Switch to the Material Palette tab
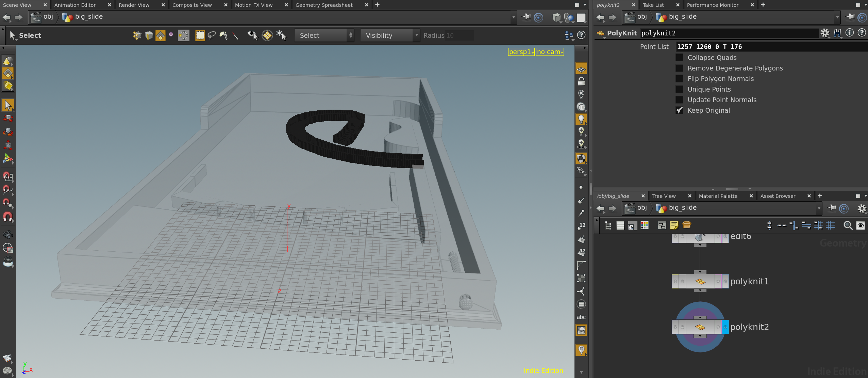Viewport: 868px width, 378px height. tap(718, 196)
